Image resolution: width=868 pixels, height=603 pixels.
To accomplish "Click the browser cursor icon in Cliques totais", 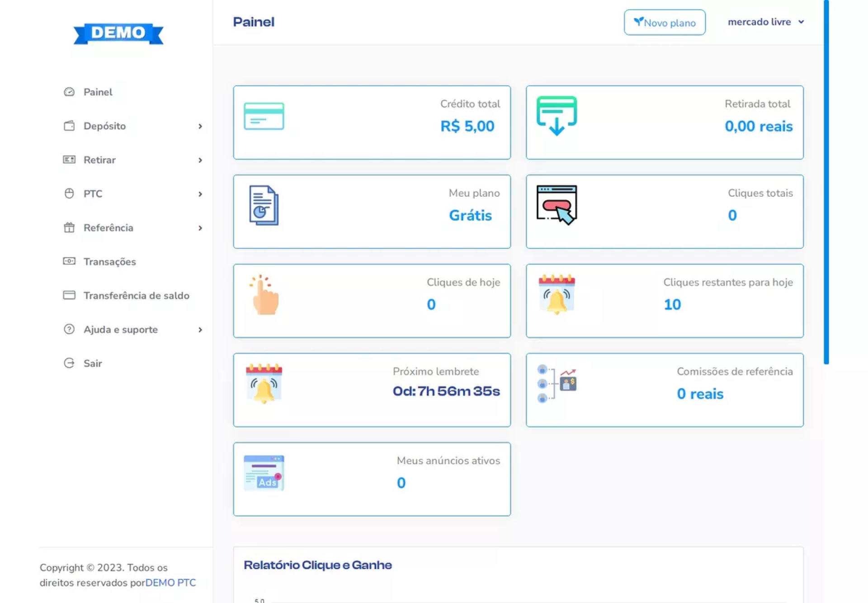I will point(557,205).
